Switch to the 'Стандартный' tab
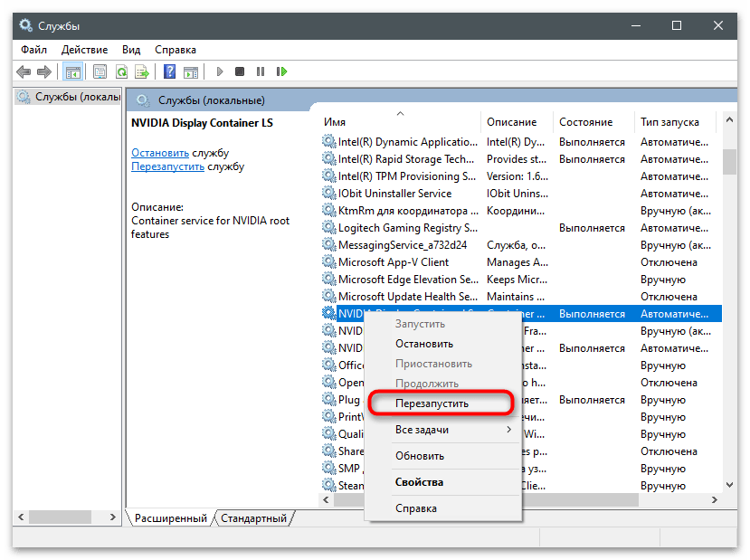 tap(253, 518)
